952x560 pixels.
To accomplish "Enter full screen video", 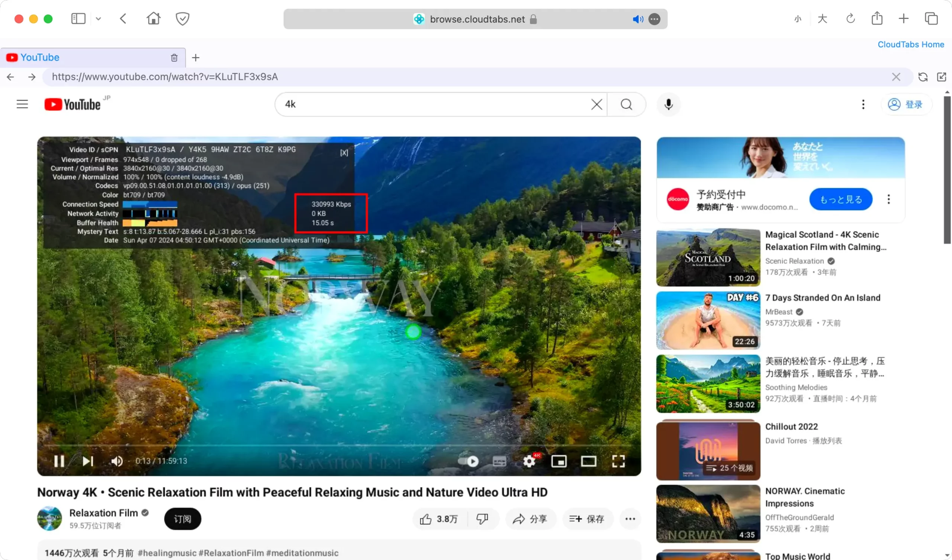I will (618, 461).
